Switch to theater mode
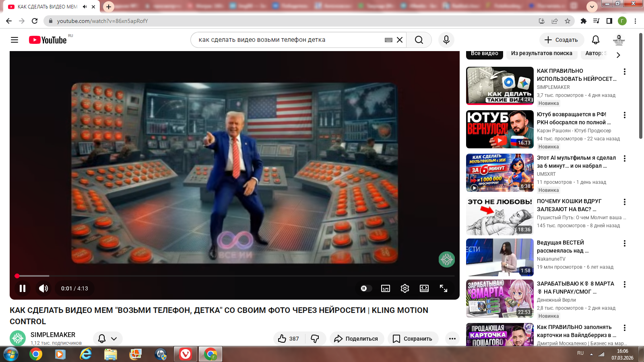Screen dimensions: 644x362 [x=424, y=288]
